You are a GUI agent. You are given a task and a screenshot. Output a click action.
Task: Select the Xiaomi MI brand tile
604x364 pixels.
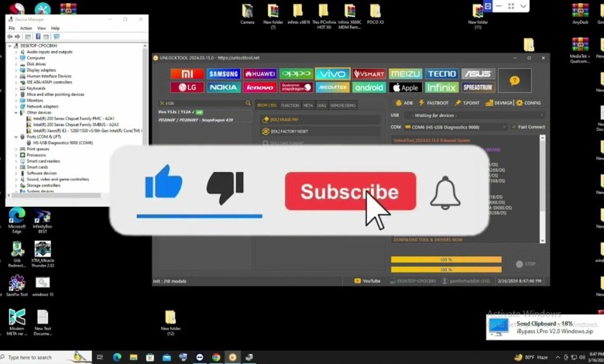tap(187, 74)
